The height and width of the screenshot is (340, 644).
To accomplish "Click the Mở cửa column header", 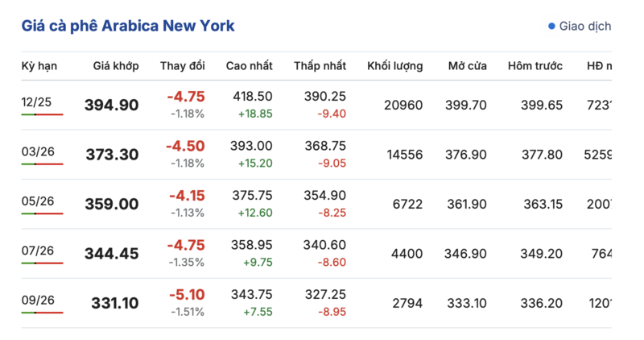I will 467,66.
